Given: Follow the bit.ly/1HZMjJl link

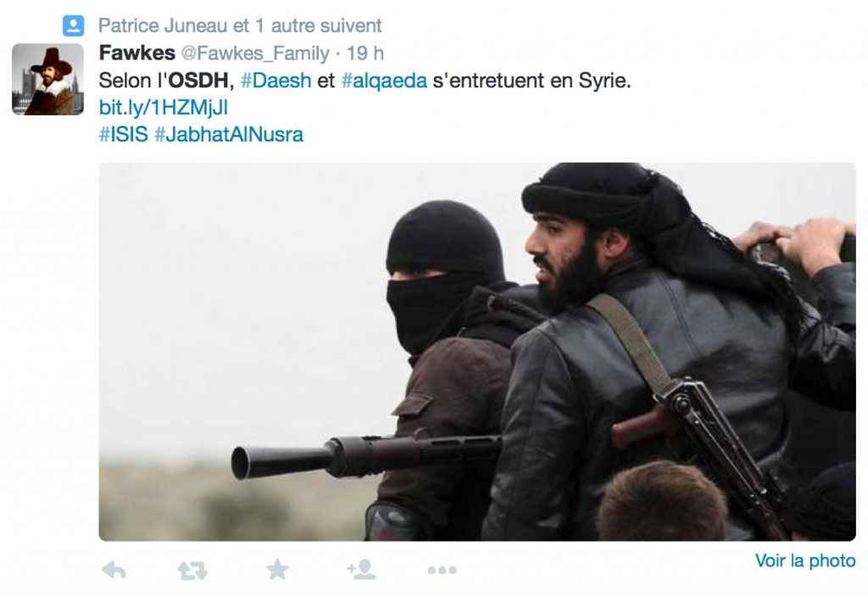Looking at the screenshot, I should pyautogui.click(x=164, y=108).
